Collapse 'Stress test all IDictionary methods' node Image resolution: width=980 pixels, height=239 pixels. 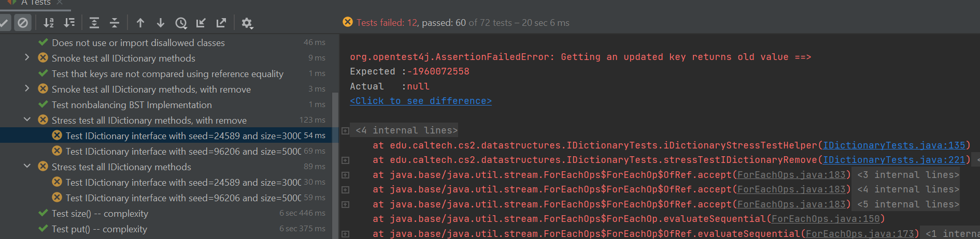click(27, 167)
